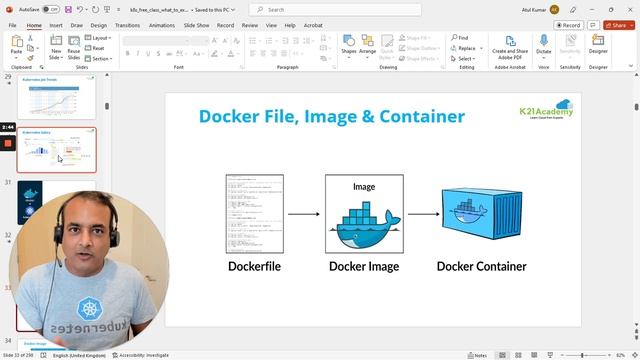Viewport: 640px width, 360px height.
Task: Open the Slide Show tab
Action: [x=196, y=25]
